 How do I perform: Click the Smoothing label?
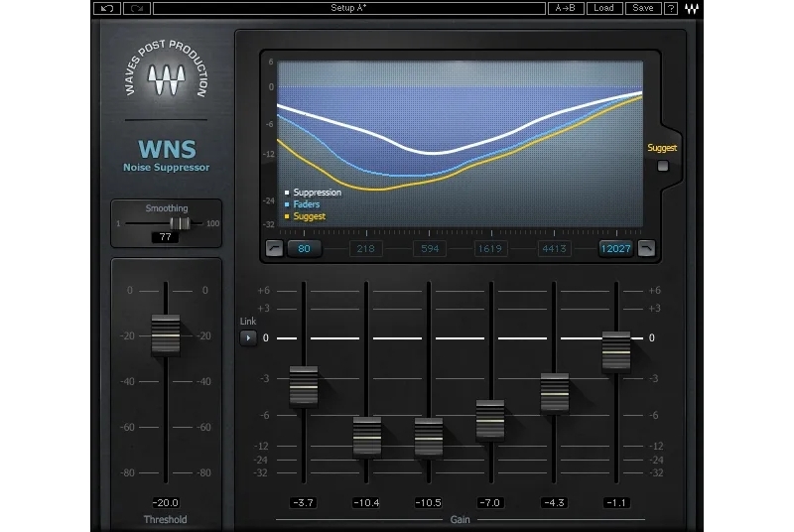click(167, 208)
